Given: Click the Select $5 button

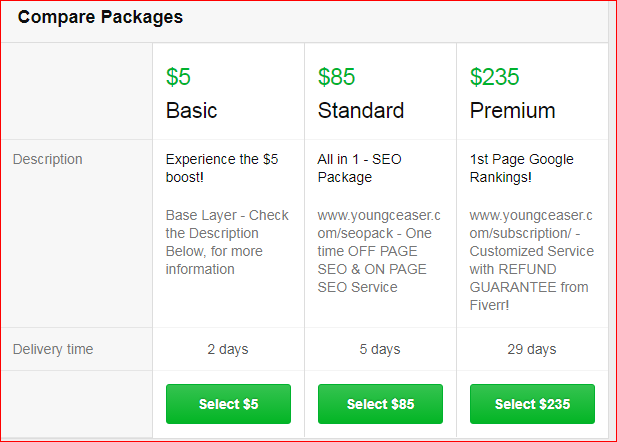Looking at the screenshot, I should [x=228, y=404].
